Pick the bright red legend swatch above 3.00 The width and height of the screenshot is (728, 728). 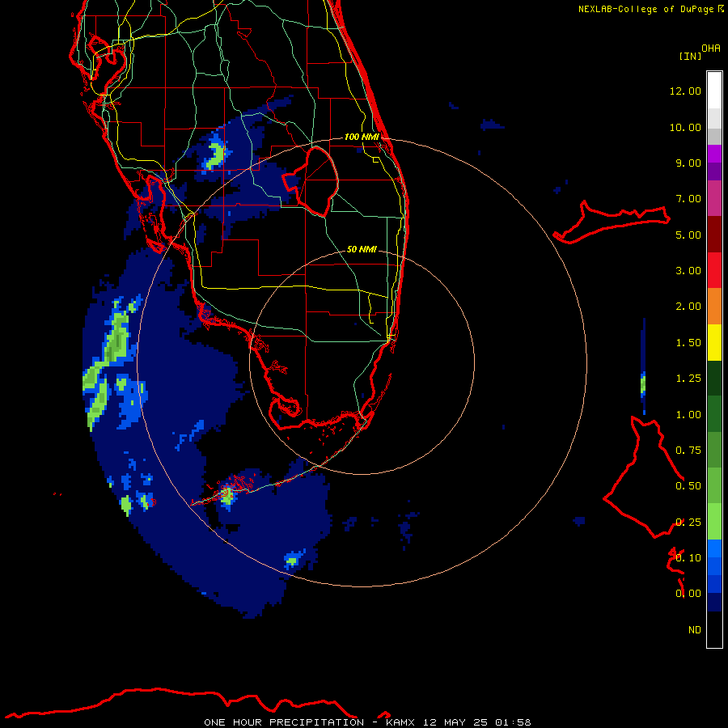pyautogui.click(x=714, y=270)
